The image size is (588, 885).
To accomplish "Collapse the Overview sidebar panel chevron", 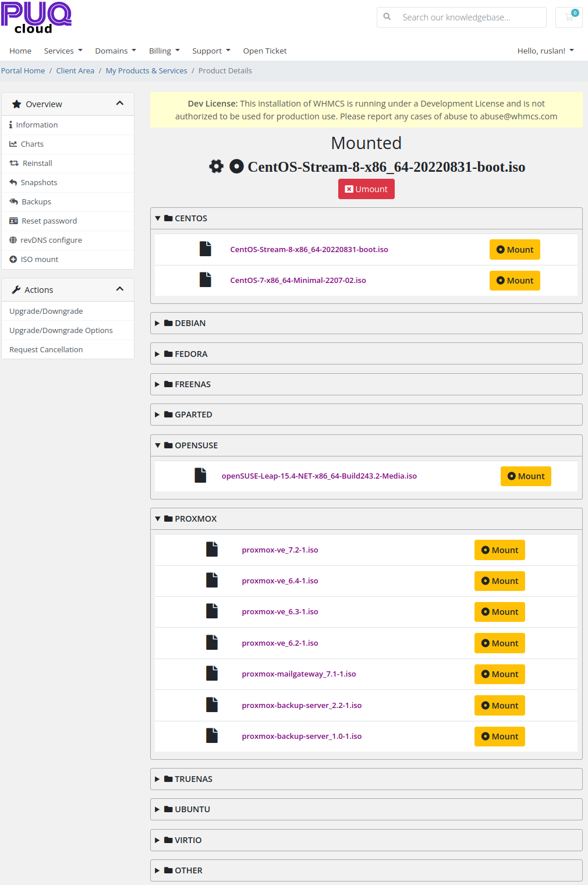I will 120,104.
